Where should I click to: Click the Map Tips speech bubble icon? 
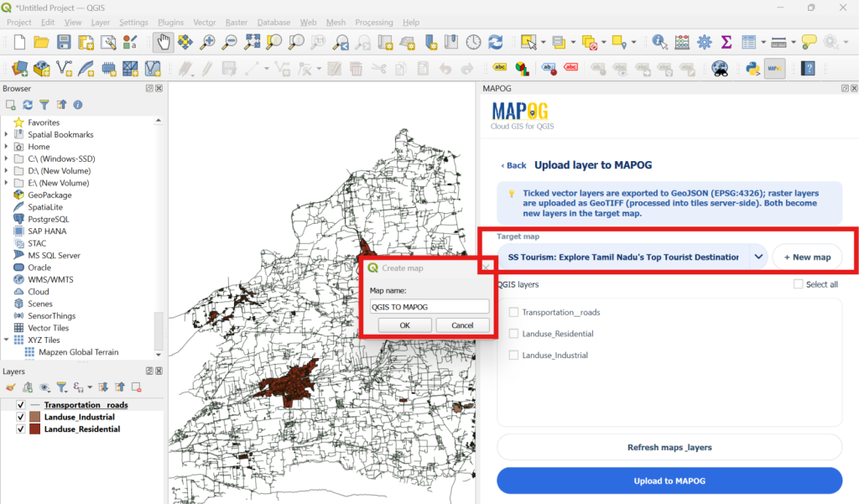[x=809, y=42]
